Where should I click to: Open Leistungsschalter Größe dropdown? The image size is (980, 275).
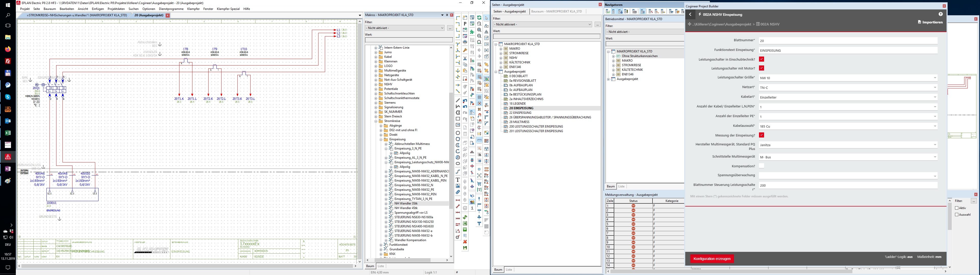(x=935, y=78)
